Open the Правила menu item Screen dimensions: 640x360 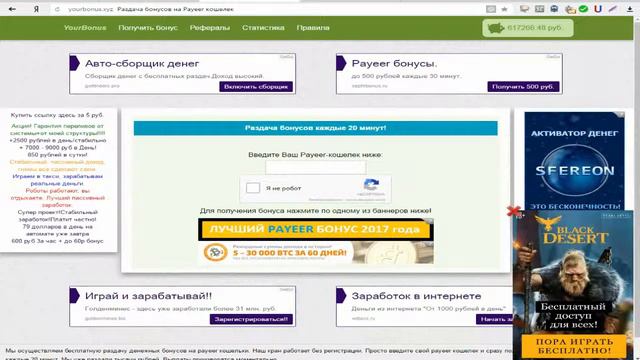313,28
